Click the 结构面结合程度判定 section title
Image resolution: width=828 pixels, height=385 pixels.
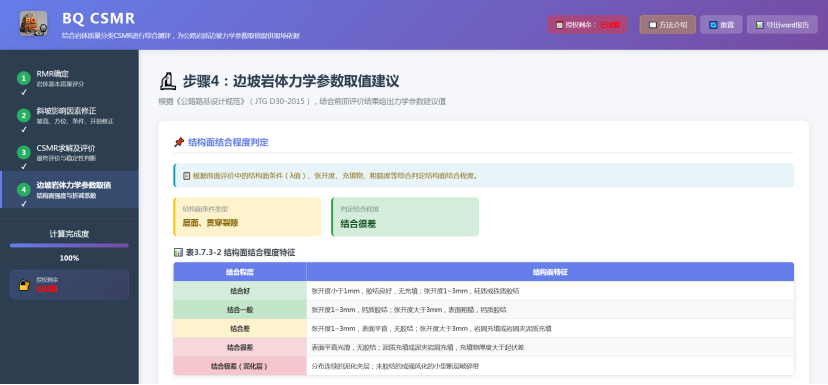tap(228, 142)
